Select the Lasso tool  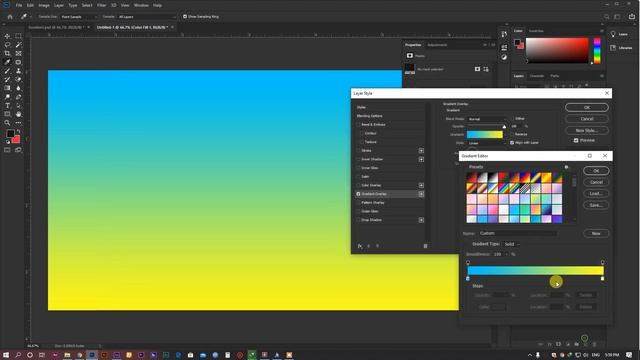click(x=7, y=45)
